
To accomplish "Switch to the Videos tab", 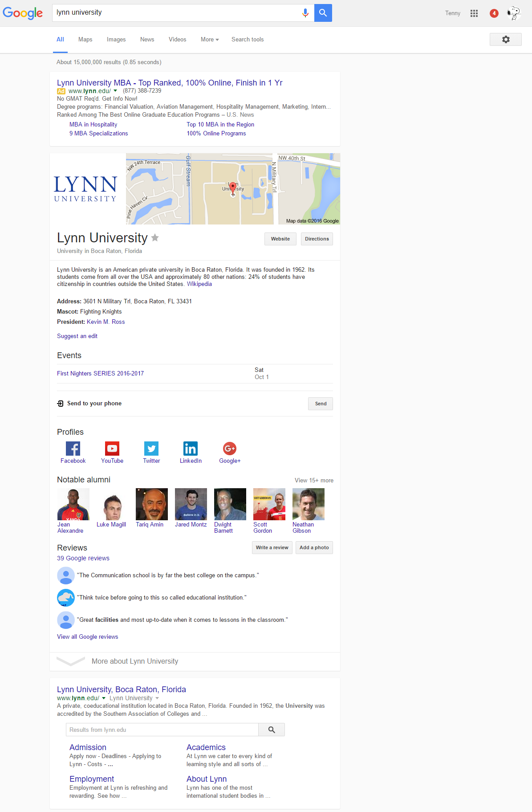I will (178, 40).
